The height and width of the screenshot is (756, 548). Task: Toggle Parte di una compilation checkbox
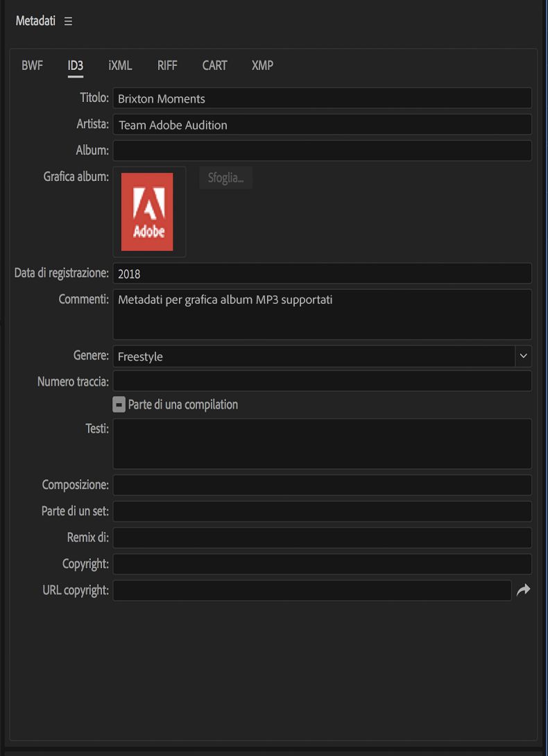click(x=119, y=404)
